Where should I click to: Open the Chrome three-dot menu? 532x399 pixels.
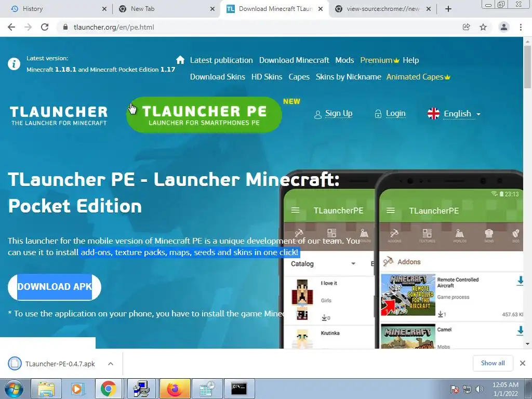coord(521,27)
